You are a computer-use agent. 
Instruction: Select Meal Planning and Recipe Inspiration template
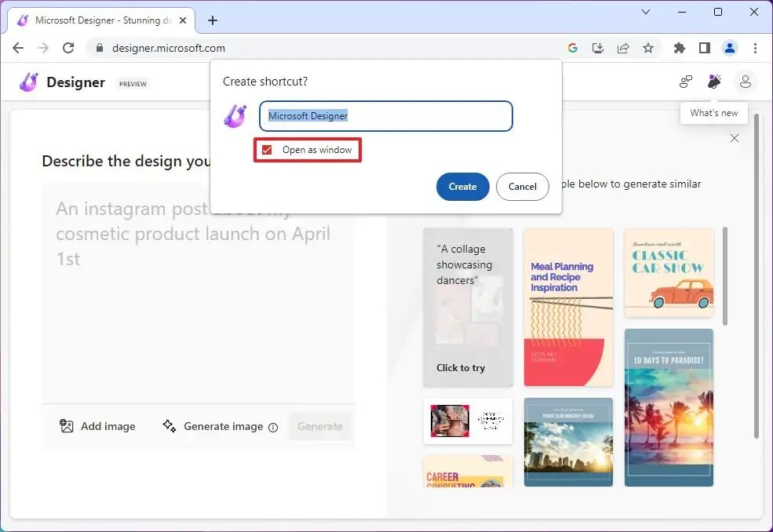[x=568, y=307]
